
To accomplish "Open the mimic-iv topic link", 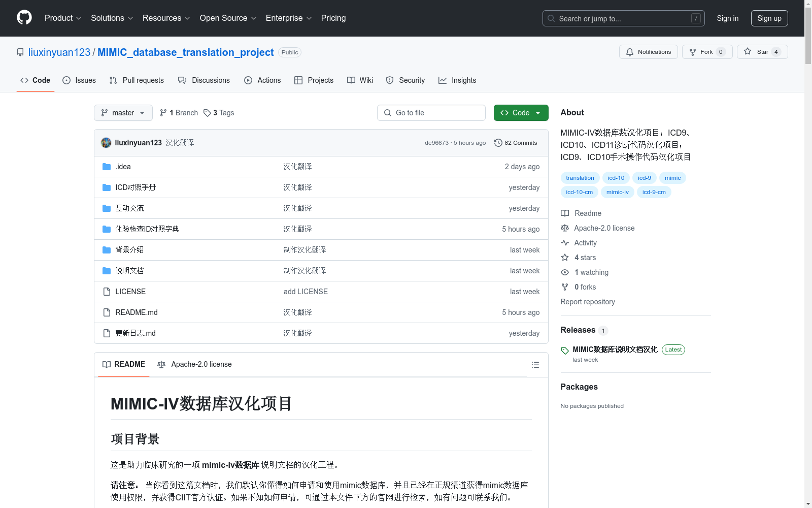I will 617,192.
